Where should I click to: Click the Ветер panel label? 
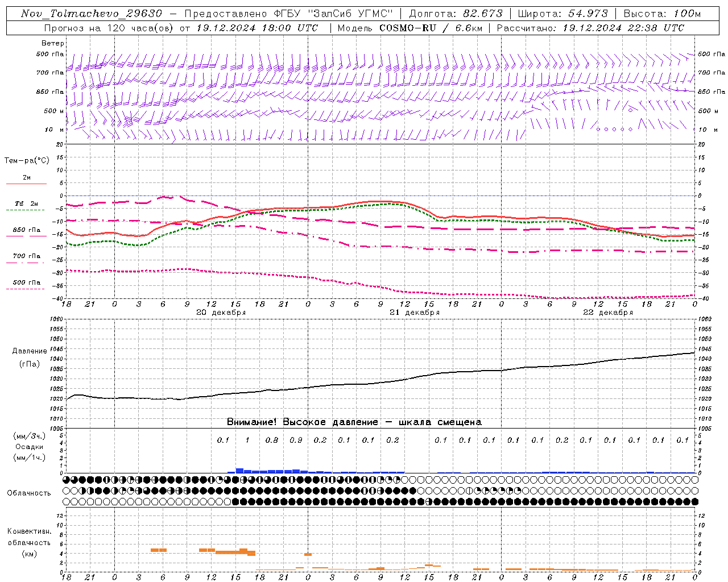(x=52, y=43)
